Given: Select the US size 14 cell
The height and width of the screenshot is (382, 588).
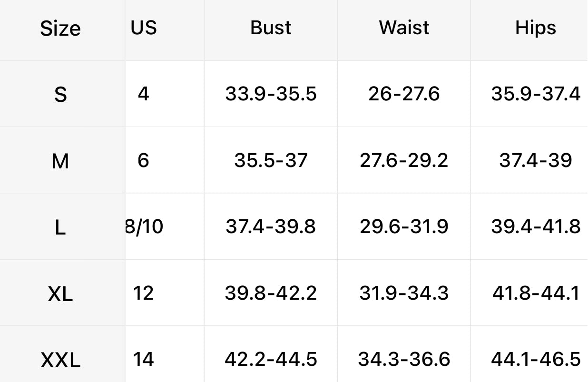Looking at the screenshot, I should tap(143, 359).
